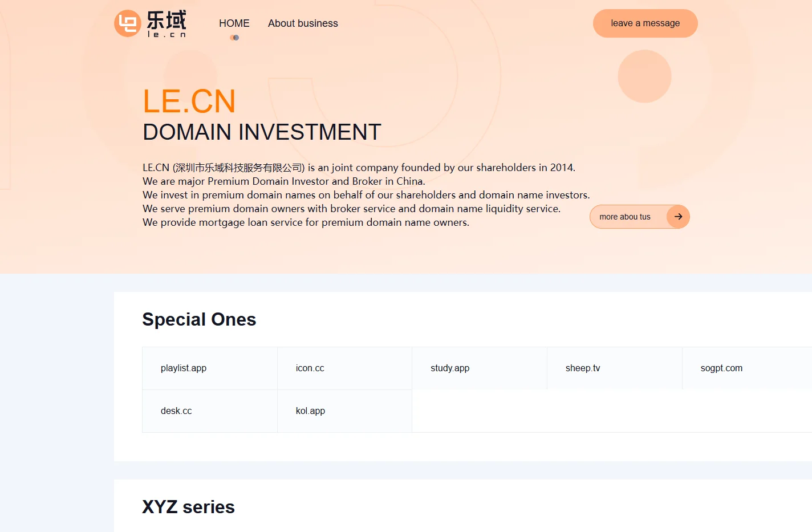Click the orange LE.CN logo icon
This screenshot has height=532, width=812.
click(x=128, y=23)
